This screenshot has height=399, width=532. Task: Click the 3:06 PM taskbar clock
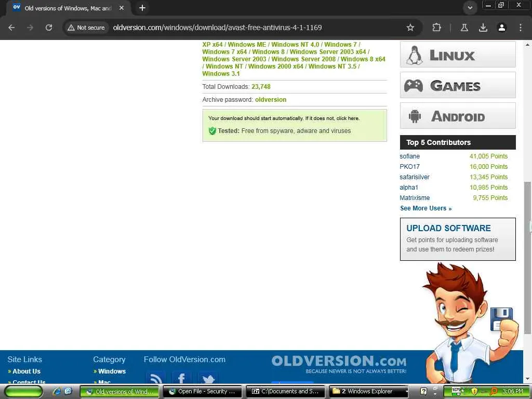coord(513,391)
